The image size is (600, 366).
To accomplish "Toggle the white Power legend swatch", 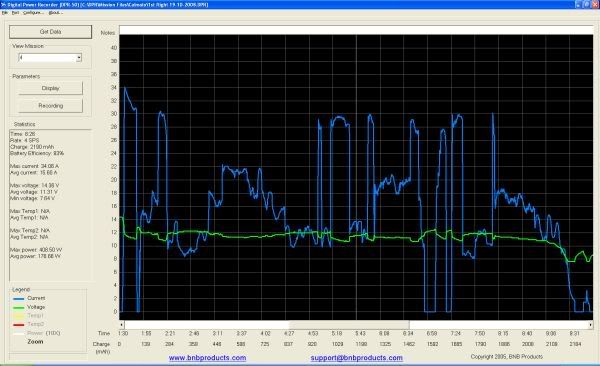I will pyautogui.click(x=19, y=333).
